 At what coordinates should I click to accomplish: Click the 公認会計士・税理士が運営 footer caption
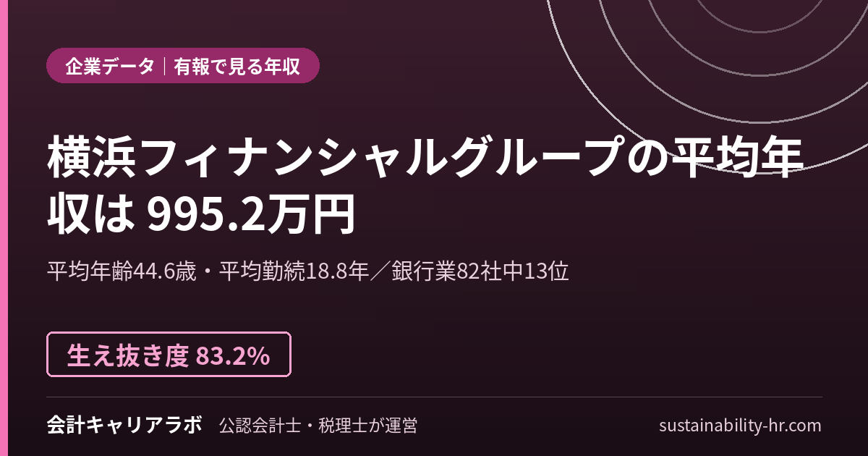click(x=318, y=425)
